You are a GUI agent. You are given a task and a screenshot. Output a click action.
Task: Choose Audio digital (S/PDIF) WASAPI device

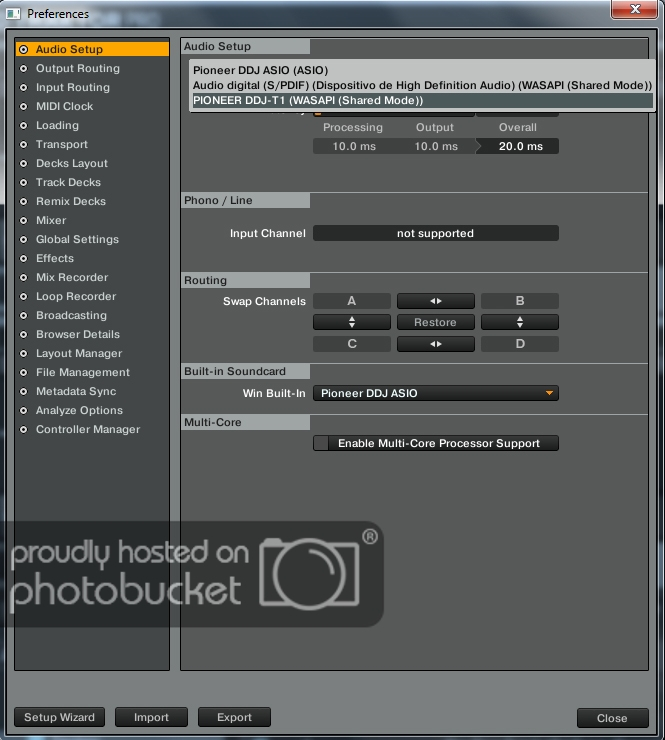click(422, 85)
